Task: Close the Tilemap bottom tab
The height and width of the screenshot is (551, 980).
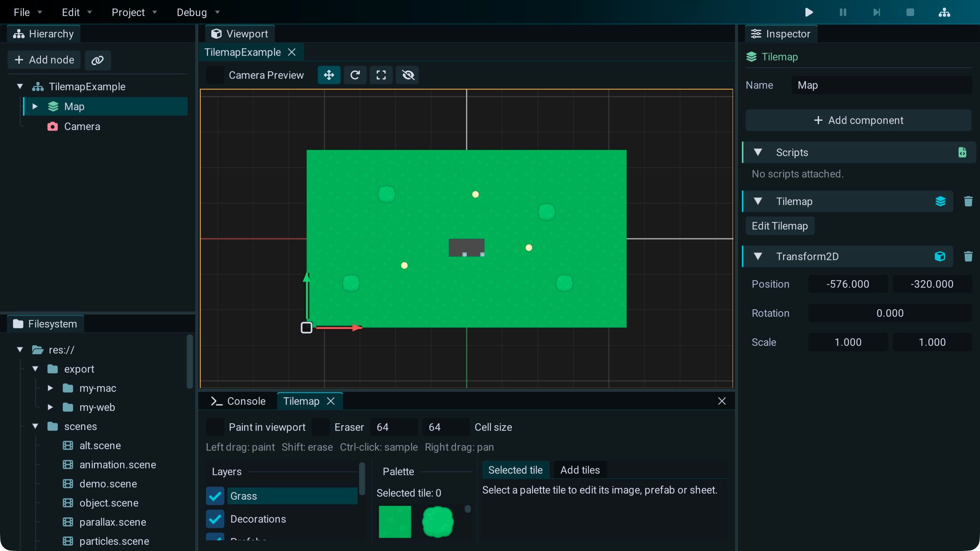Action: (331, 401)
